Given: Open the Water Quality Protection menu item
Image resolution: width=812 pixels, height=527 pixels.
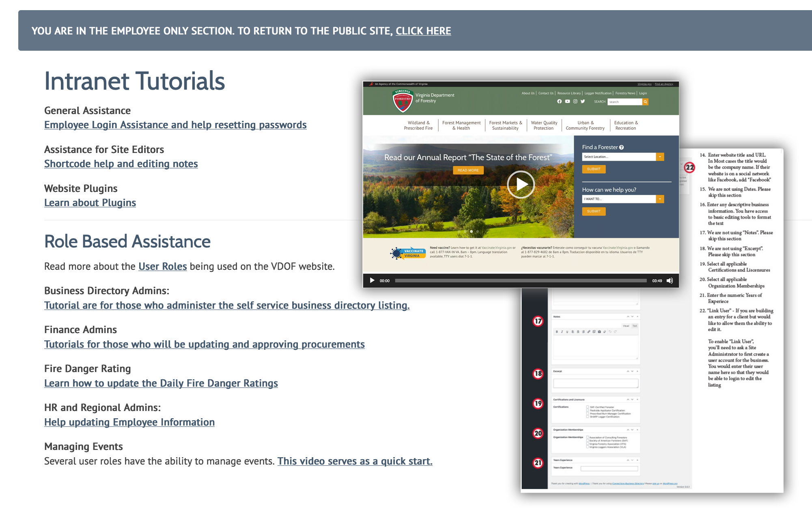Looking at the screenshot, I should (544, 125).
